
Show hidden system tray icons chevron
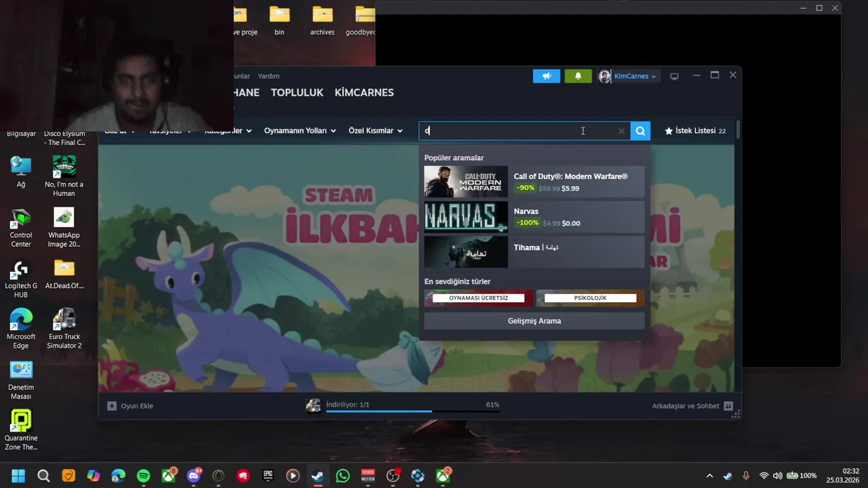(709, 476)
